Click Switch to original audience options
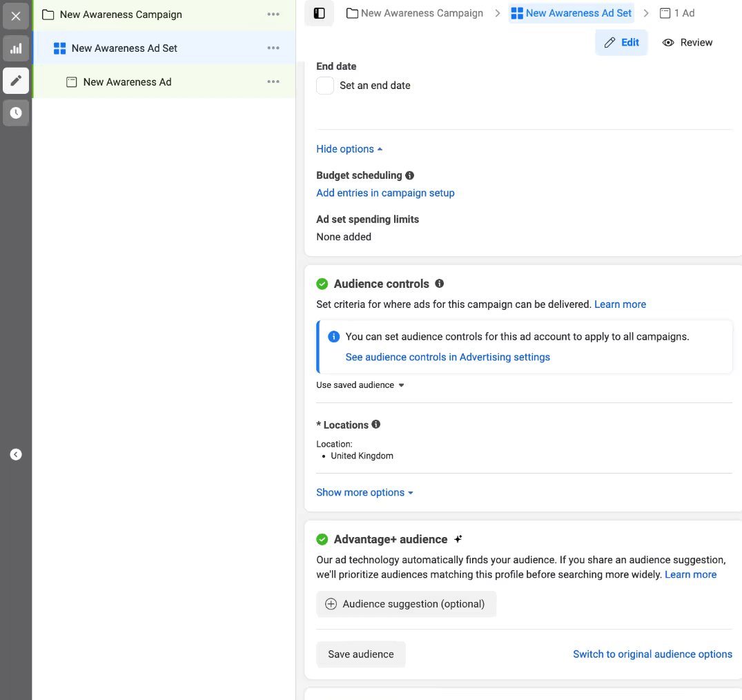This screenshot has height=700, width=742. pos(652,654)
